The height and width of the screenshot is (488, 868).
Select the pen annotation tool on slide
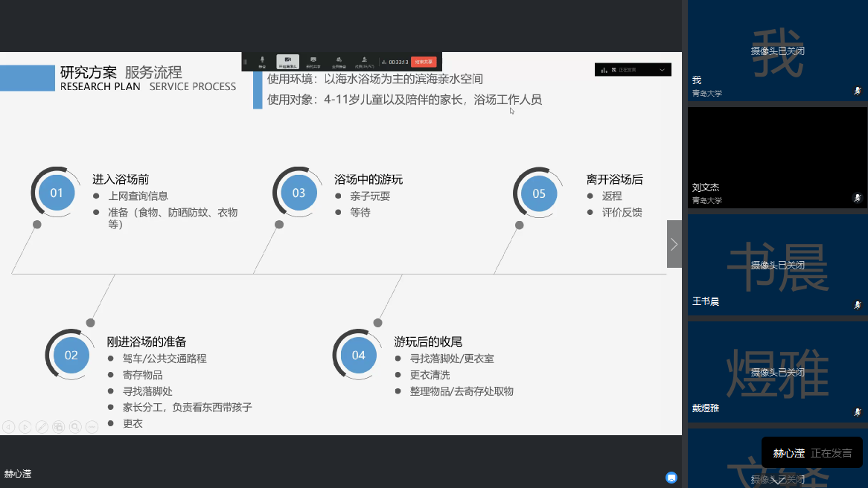pos(42,427)
